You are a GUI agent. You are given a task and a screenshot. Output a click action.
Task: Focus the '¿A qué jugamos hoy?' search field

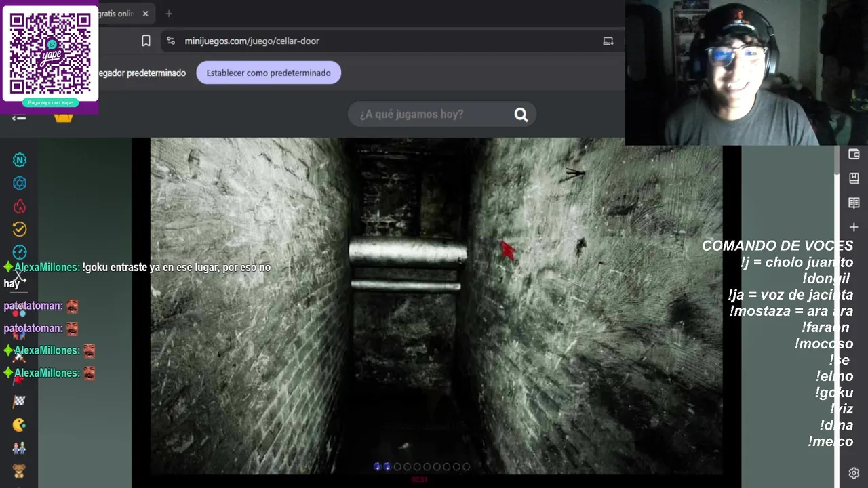[442, 115]
